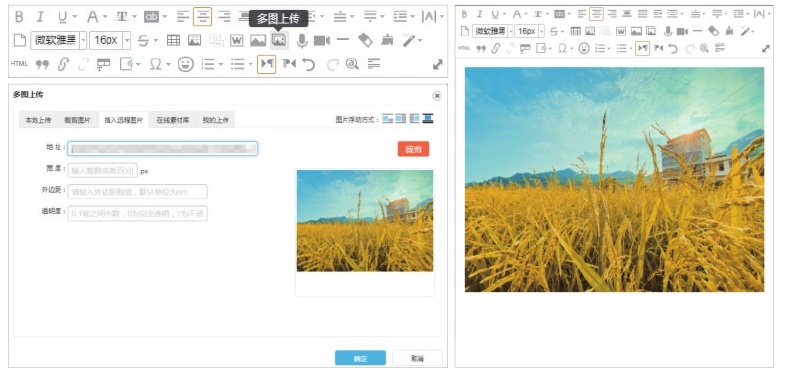Click the format brush icon in left toolbar
This screenshot has width=786, height=374.
pyautogui.click(x=387, y=40)
